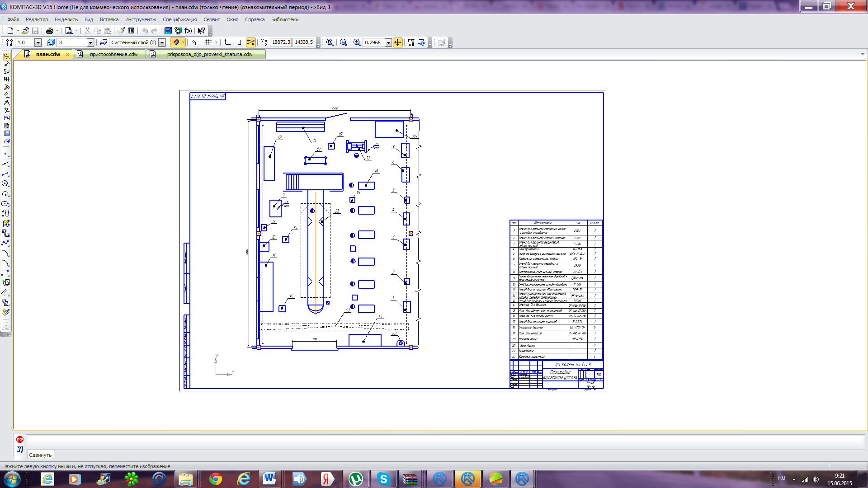
Task: Open the Спецификация menu
Action: 179,19
